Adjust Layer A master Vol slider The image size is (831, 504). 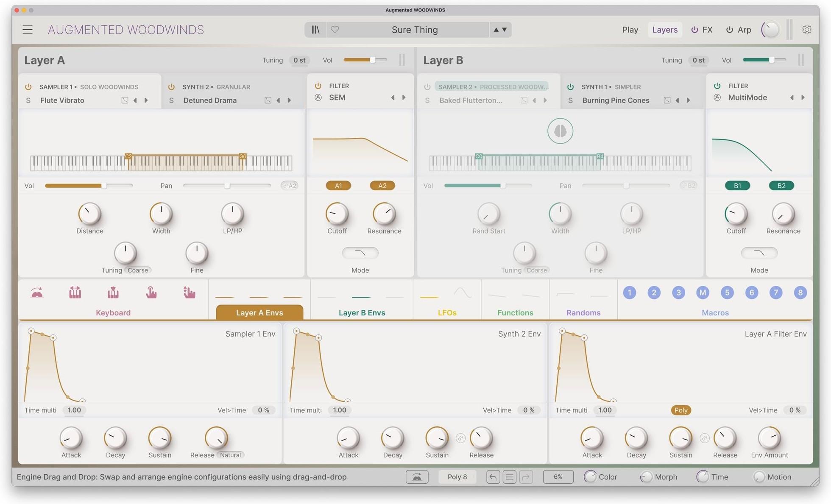coord(365,60)
